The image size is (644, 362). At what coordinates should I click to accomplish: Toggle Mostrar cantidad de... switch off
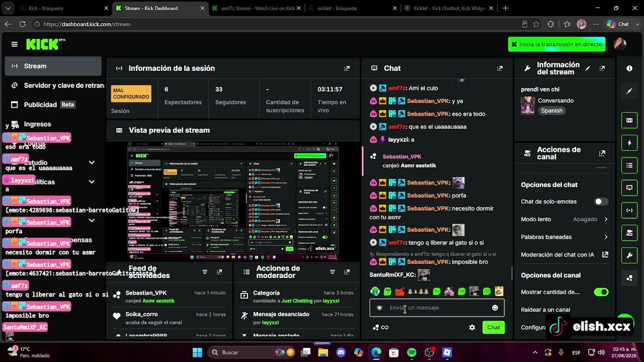pos(601,292)
